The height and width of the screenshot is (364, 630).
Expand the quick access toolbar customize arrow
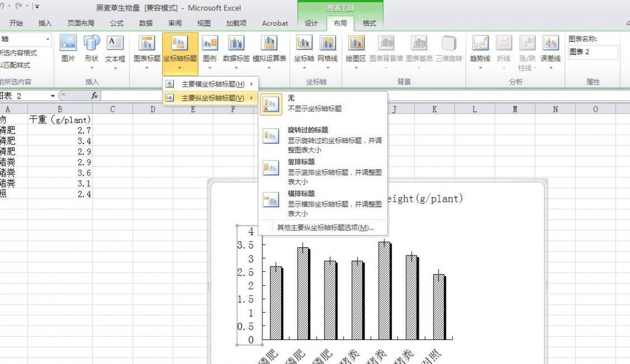37,7
